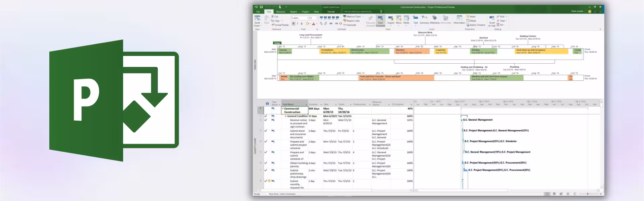Select the 'Obtain building permits' task
Image resolution: width=644 pixels, height=201 pixels.
(299, 164)
